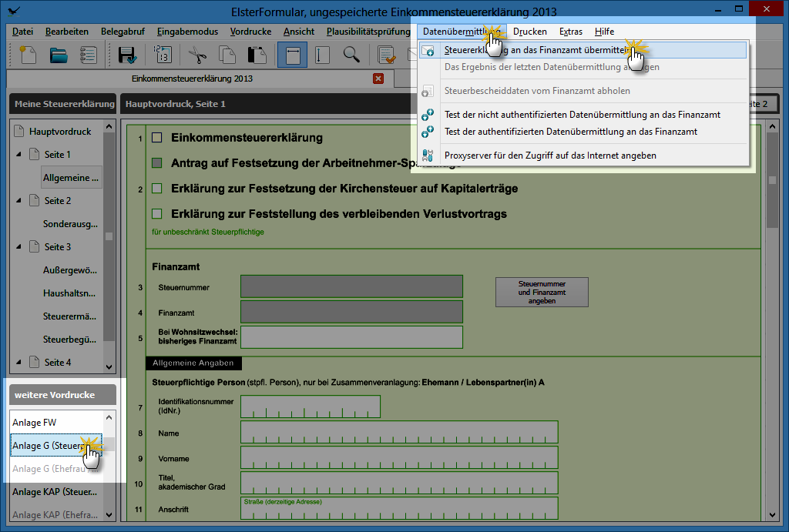Open the Ansicht menu
Screen dimensions: 789x532
pos(299,32)
